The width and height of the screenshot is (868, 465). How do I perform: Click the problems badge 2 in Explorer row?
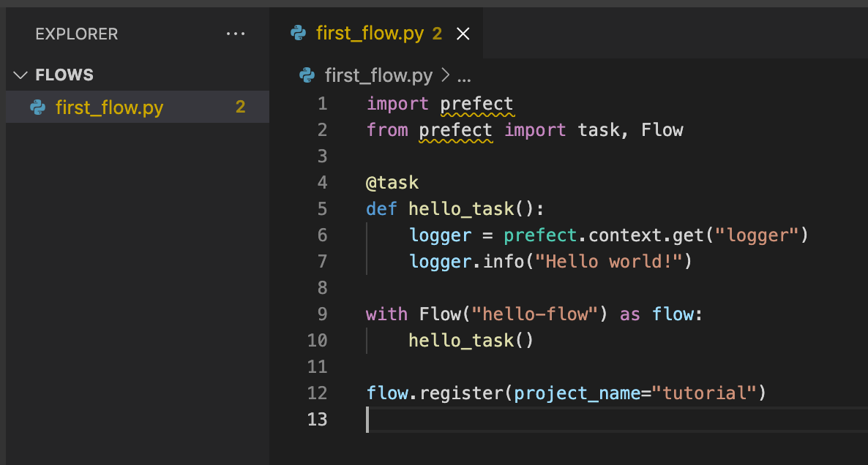click(x=240, y=107)
